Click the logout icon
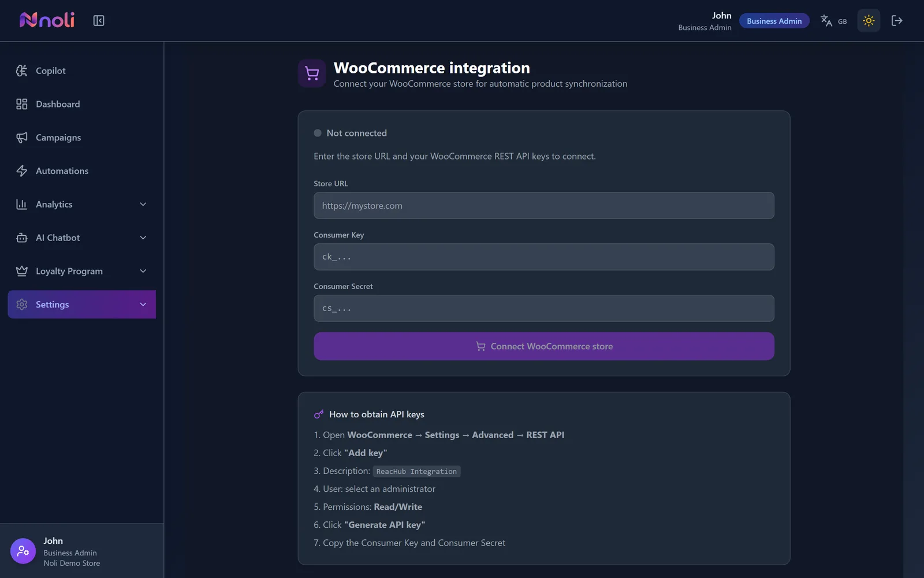The image size is (924, 578). 897,21
